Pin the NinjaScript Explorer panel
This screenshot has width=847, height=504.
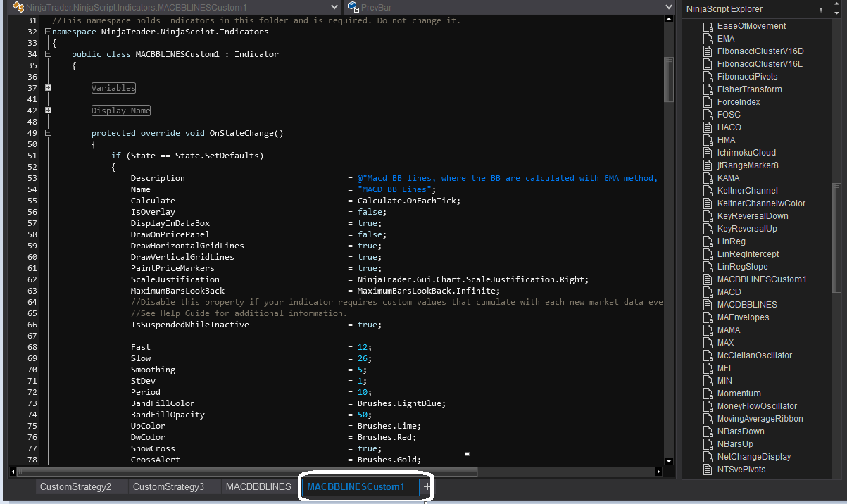coord(820,8)
